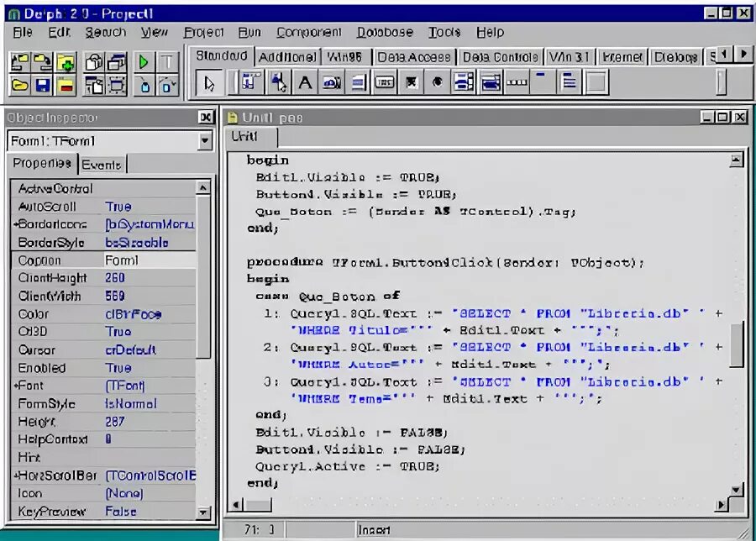Click the Open File folder icon

[20, 86]
